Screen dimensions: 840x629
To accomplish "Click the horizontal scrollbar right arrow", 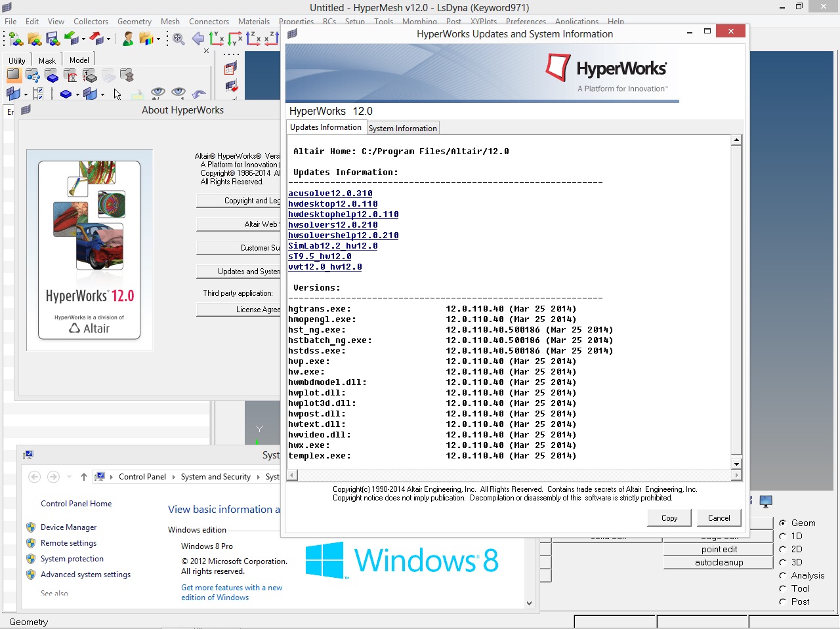I will pos(736,475).
